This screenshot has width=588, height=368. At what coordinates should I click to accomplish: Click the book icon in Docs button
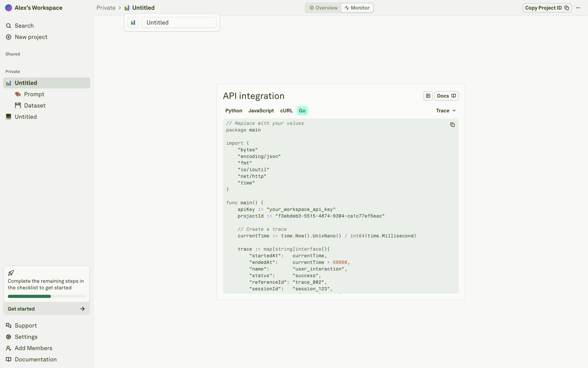point(454,96)
